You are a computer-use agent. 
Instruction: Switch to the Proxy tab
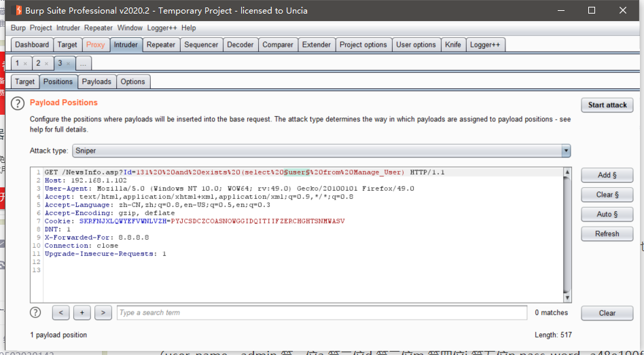click(95, 45)
